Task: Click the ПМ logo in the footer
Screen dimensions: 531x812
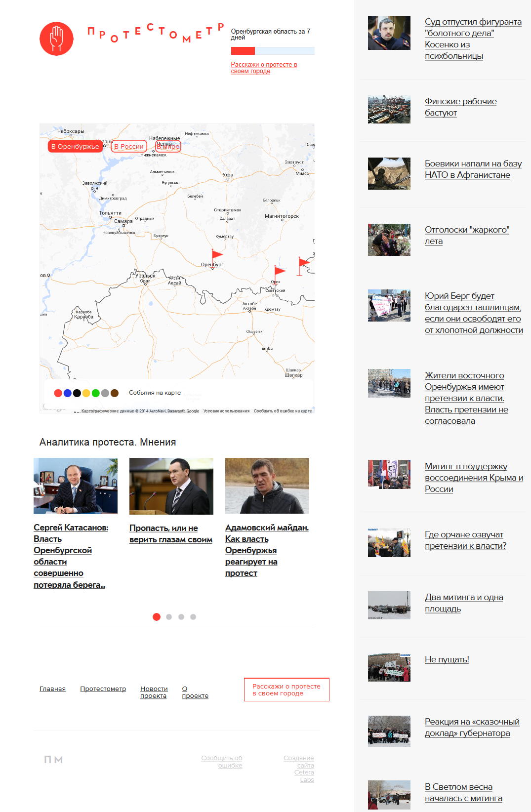Action: point(53,760)
